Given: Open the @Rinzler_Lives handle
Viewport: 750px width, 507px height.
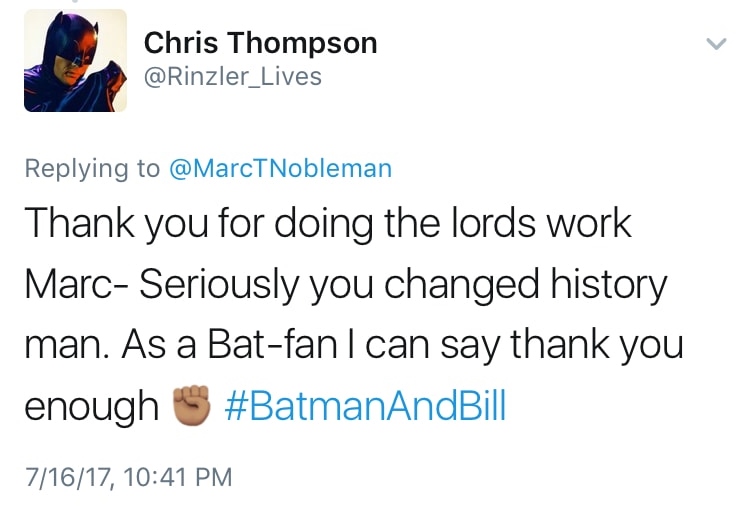Looking at the screenshot, I should coord(234,77).
